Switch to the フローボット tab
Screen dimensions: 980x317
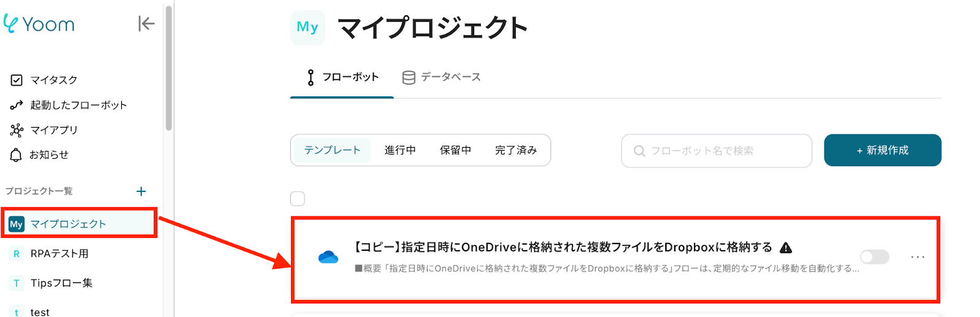[342, 77]
